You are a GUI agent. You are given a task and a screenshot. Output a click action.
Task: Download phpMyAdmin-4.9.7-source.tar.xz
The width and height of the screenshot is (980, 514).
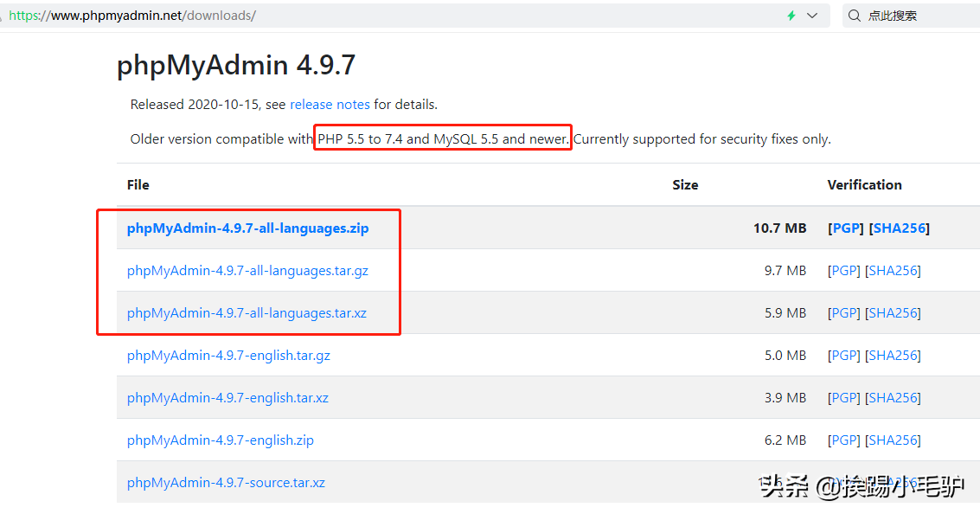226,483
